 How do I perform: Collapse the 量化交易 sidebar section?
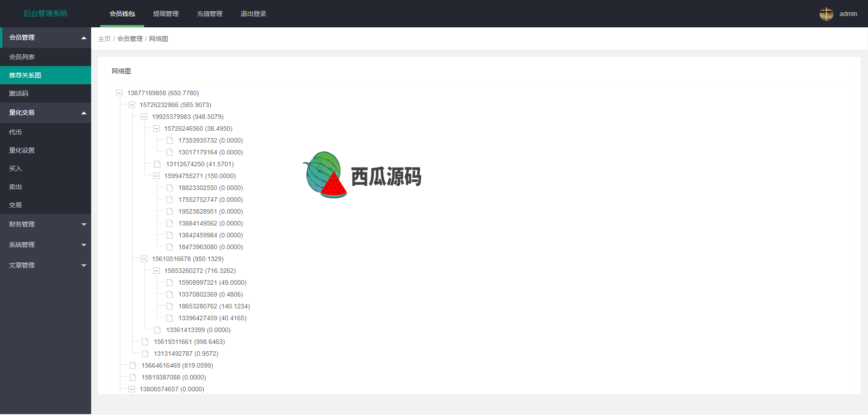pyautogui.click(x=46, y=113)
